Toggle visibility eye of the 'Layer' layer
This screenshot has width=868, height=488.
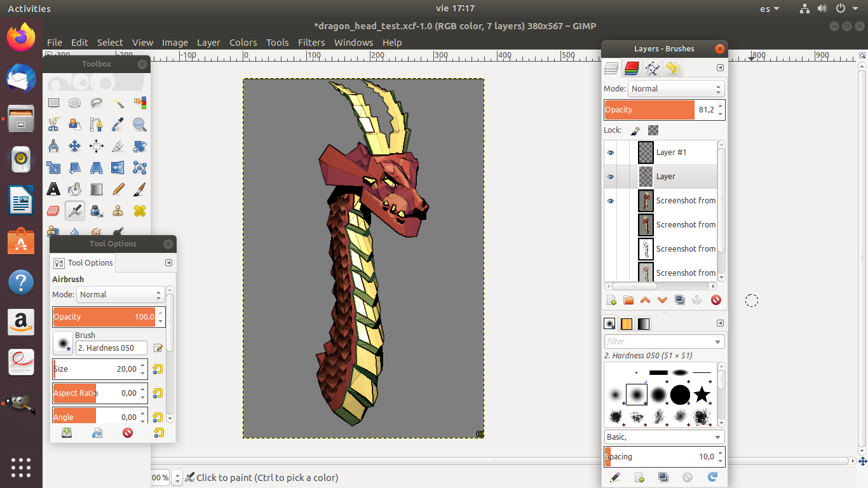click(611, 177)
